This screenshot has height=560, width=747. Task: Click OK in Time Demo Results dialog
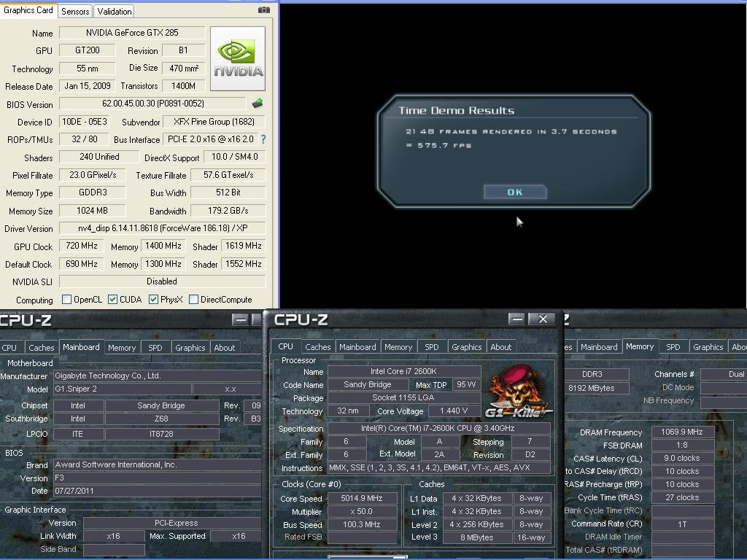pyautogui.click(x=515, y=192)
